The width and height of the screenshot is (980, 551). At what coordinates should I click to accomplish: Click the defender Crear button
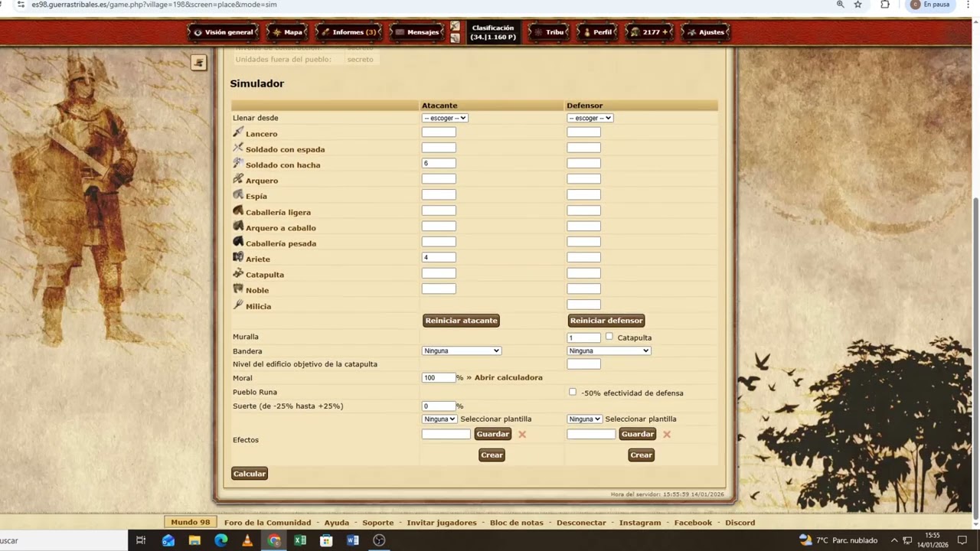click(642, 455)
